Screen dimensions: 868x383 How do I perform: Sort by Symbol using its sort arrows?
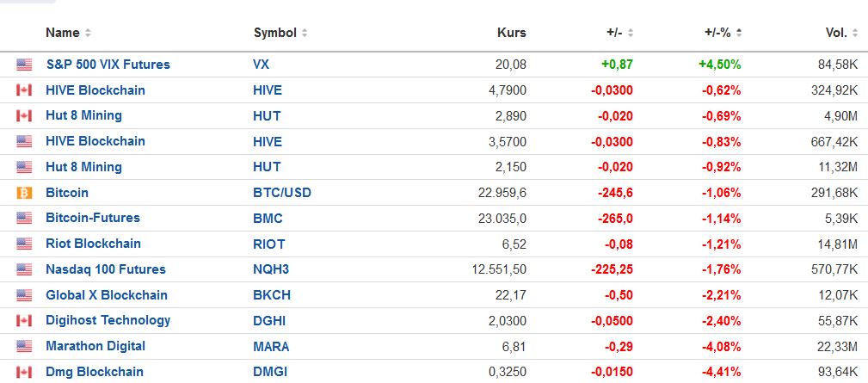(x=305, y=34)
